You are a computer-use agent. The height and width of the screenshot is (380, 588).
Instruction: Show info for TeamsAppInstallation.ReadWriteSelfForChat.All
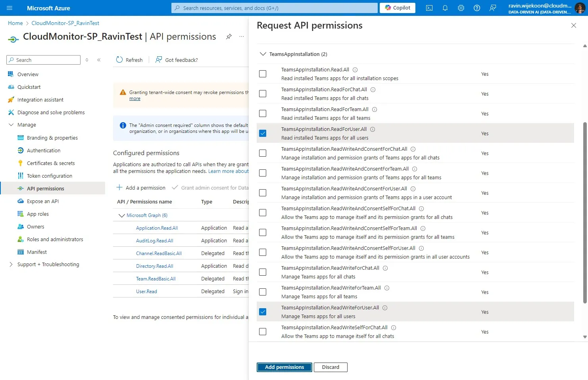click(394, 328)
